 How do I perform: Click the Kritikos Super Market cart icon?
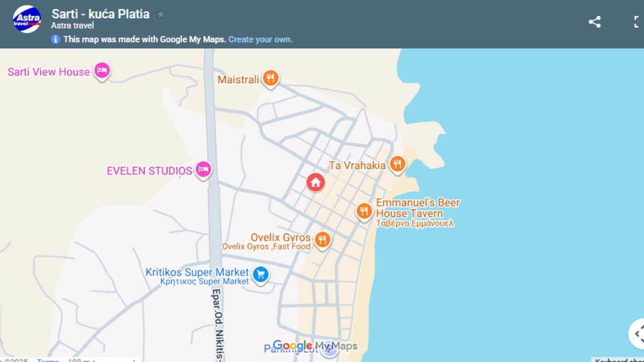point(261,275)
